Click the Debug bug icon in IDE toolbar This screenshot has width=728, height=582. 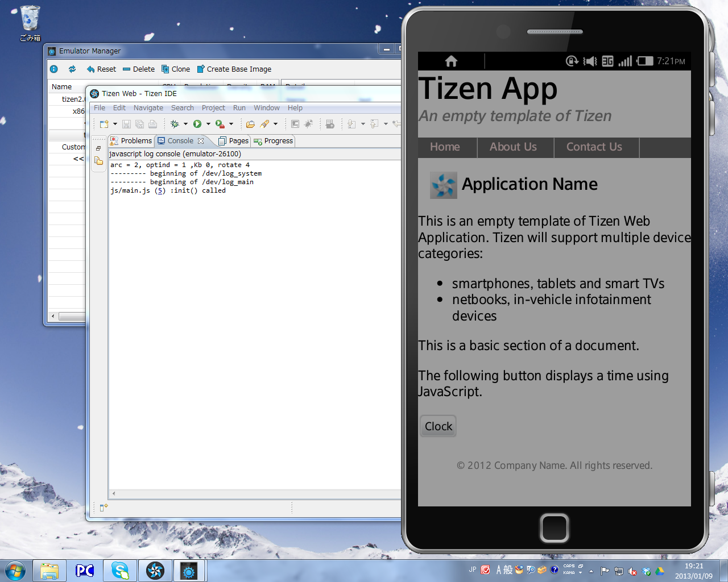click(175, 124)
